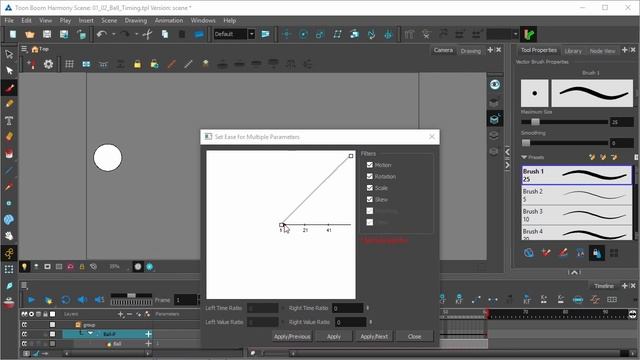
Task: Expand the Ball-P layer parameters plus
Action: (149, 334)
